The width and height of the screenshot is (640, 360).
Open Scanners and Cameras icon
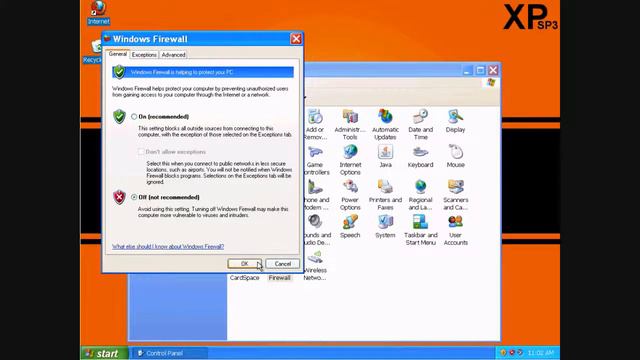(456, 187)
